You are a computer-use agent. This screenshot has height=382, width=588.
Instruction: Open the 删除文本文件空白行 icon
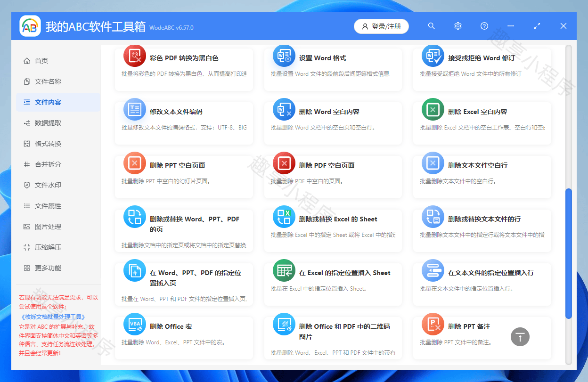click(433, 163)
